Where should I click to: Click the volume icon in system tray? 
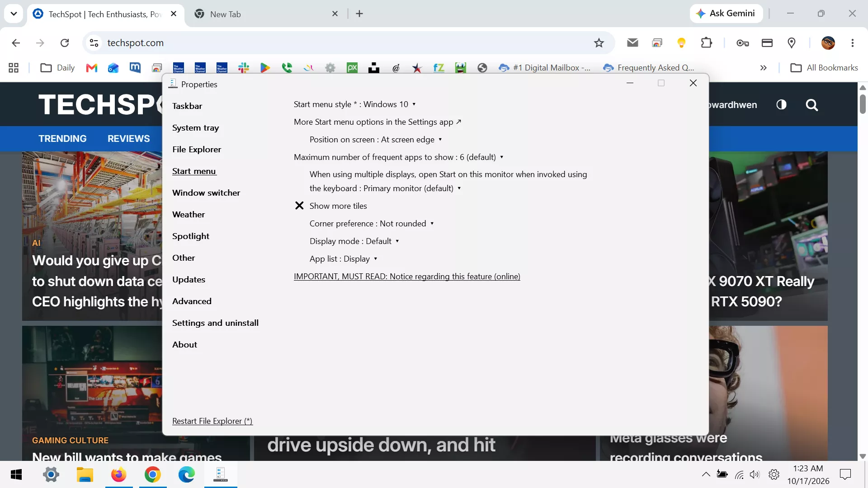[x=755, y=474]
